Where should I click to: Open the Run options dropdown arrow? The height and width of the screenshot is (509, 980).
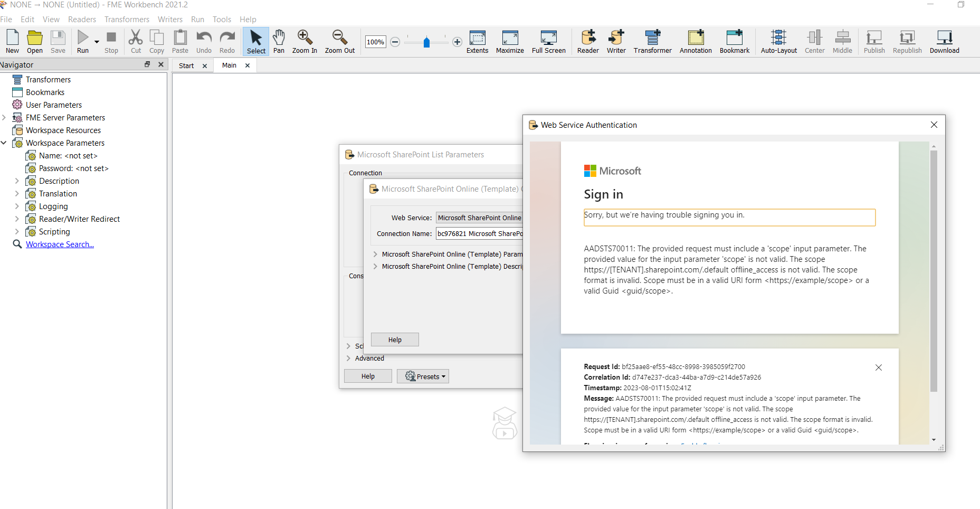point(97,42)
